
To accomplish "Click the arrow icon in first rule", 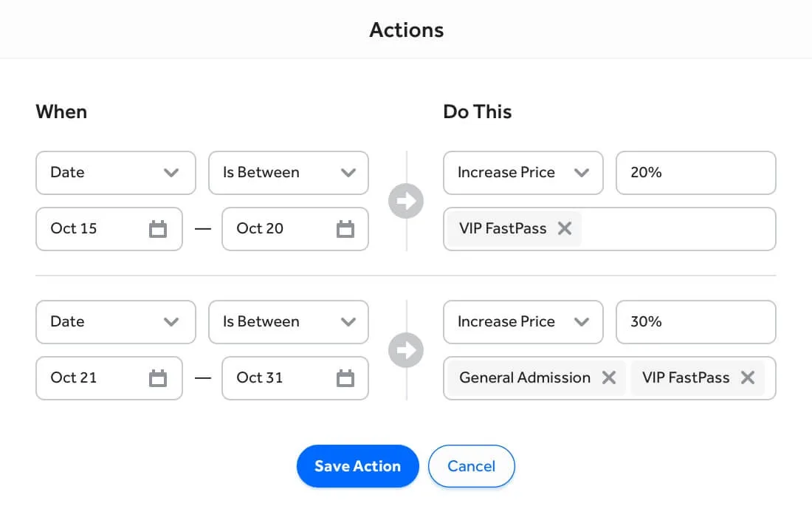I will [x=406, y=201].
